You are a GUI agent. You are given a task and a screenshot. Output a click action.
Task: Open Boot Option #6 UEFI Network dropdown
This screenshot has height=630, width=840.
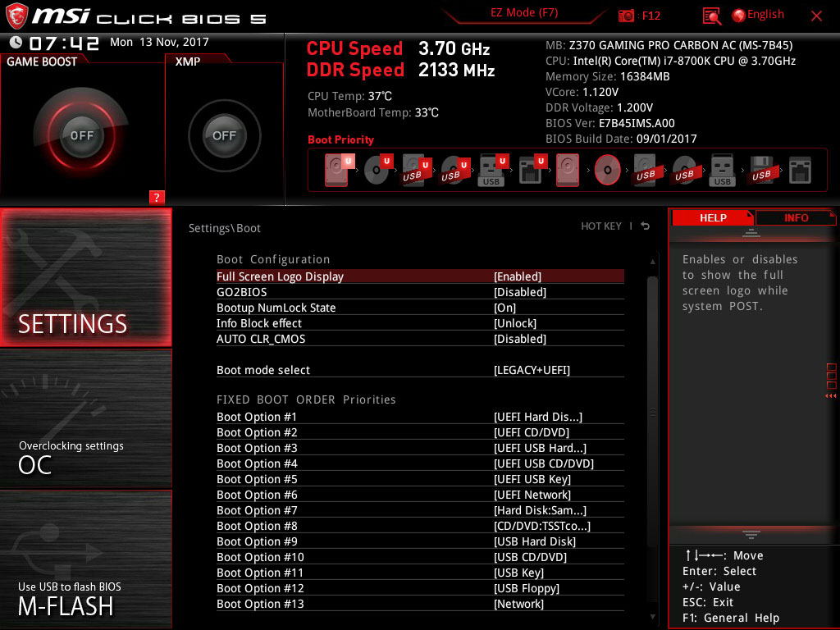tap(532, 495)
